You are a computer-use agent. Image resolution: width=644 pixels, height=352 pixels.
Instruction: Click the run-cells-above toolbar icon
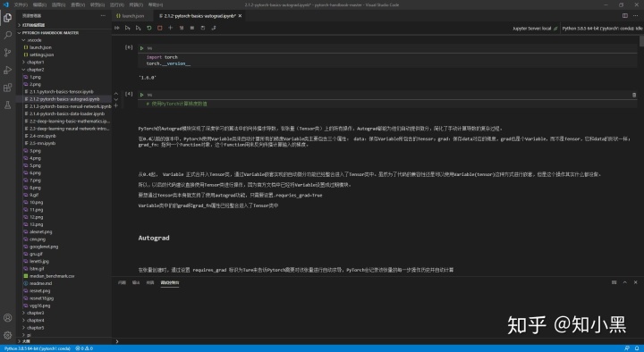128,28
